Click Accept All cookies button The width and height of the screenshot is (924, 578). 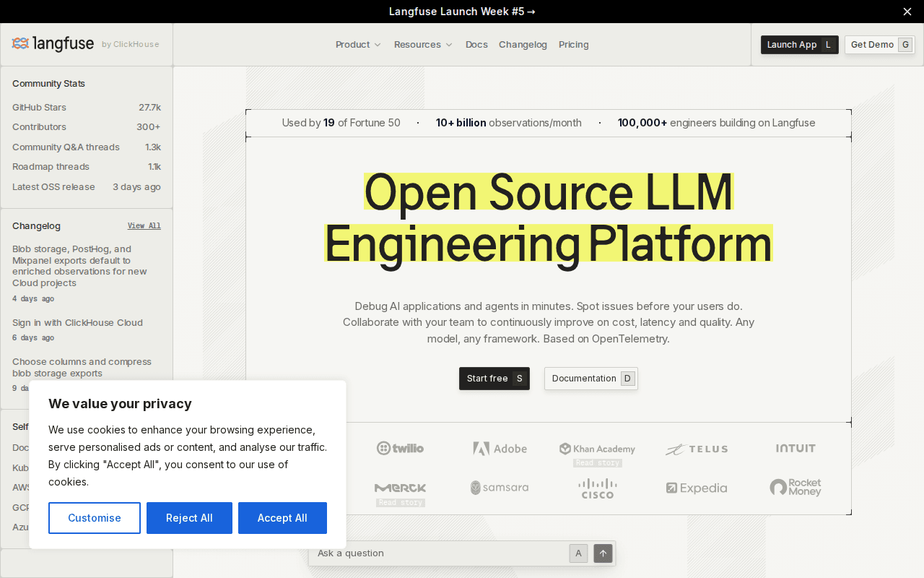[282, 518]
